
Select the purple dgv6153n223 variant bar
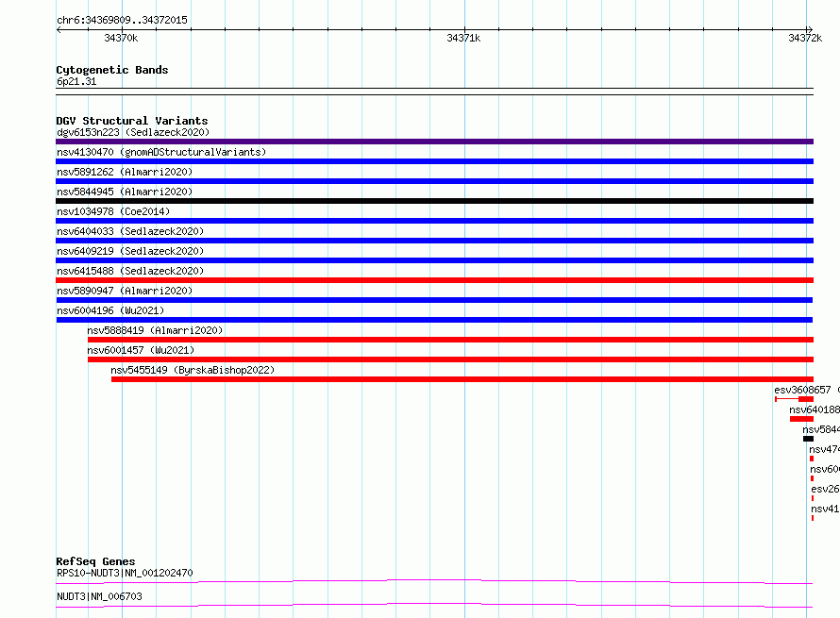click(434, 142)
